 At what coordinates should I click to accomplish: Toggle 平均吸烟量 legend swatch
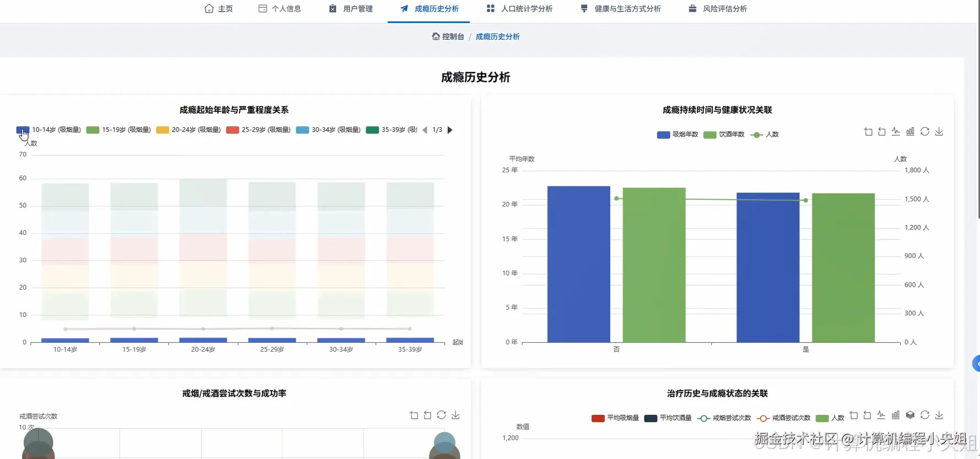tap(598, 418)
